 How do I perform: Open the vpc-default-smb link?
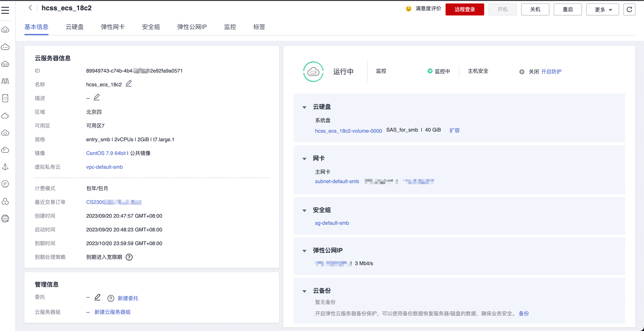click(x=104, y=167)
